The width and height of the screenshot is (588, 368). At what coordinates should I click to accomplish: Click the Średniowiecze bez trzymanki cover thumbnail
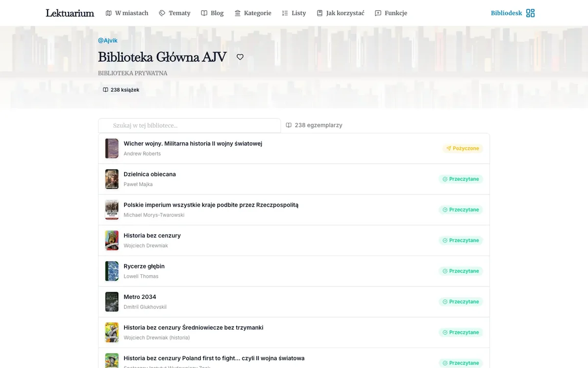tap(112, 332)
